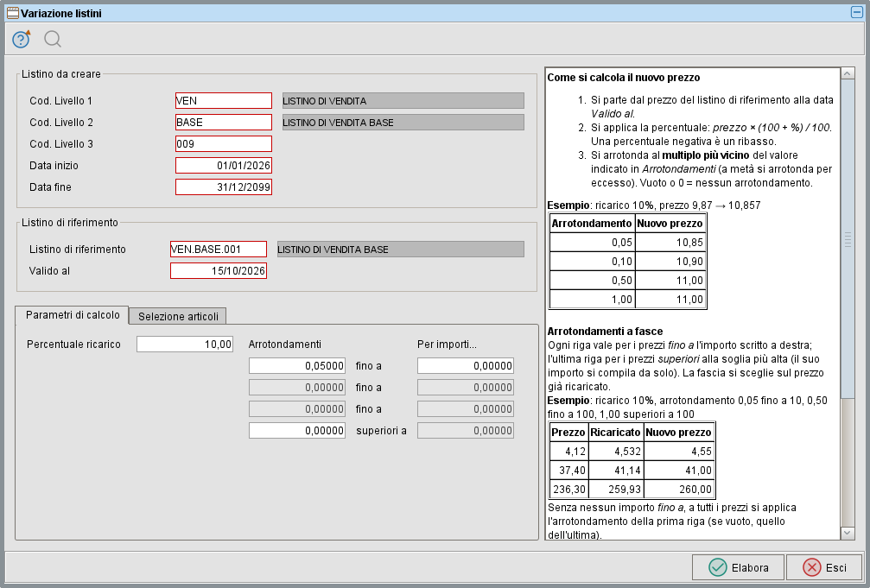
Task: Click the 'Listino da creare' group title
Action: [x=61, y=73]
